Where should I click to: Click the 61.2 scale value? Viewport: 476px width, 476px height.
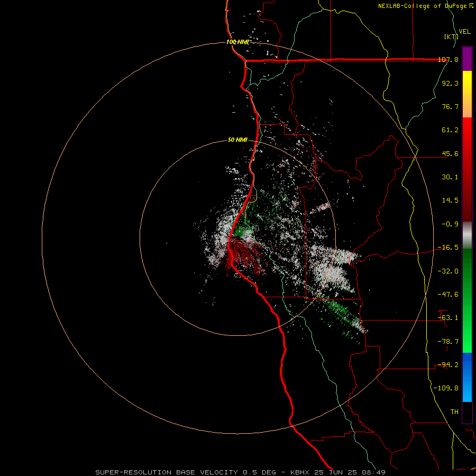(450, 130)
